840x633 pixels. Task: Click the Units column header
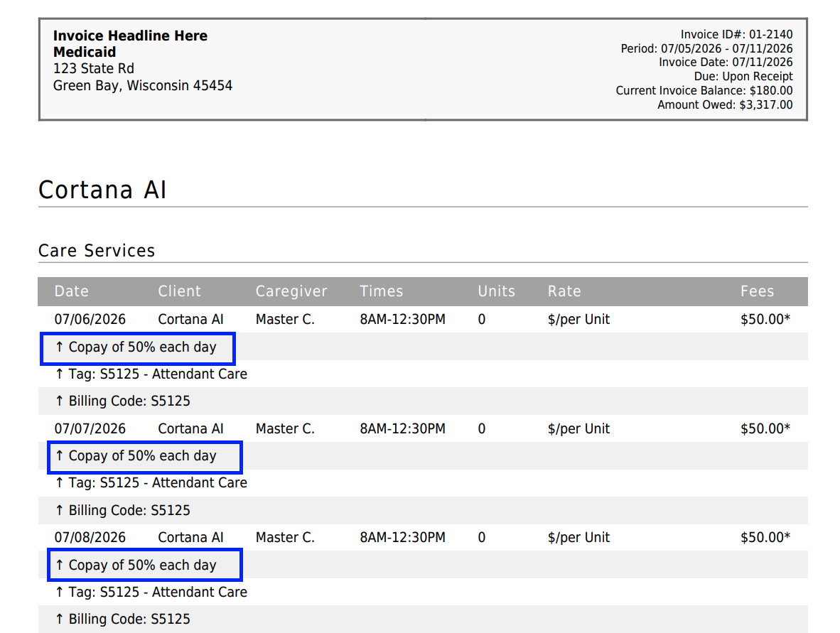pos(497,291)
